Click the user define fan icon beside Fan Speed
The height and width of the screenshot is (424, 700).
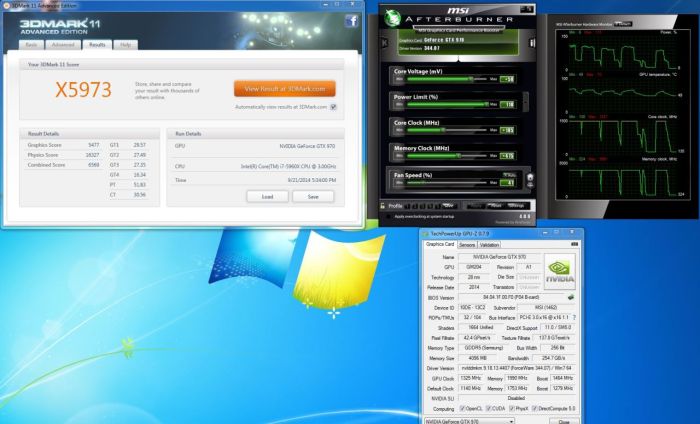click(530, 177)
